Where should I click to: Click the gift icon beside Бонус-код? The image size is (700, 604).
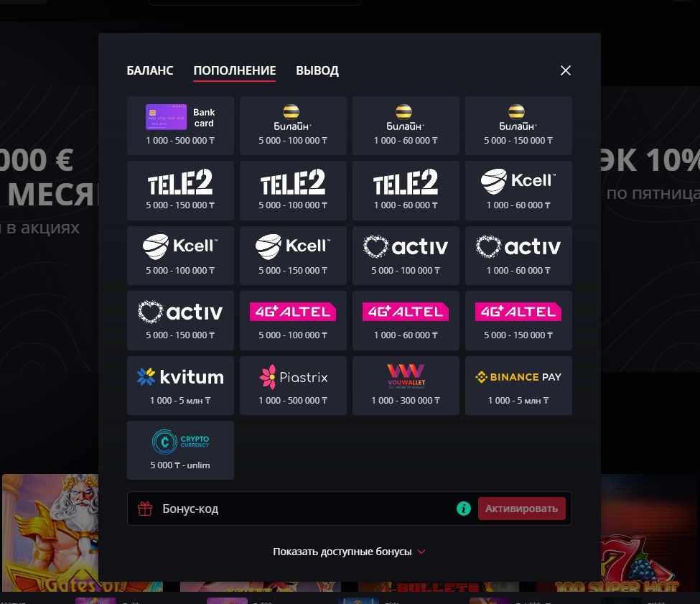[145, 508]
